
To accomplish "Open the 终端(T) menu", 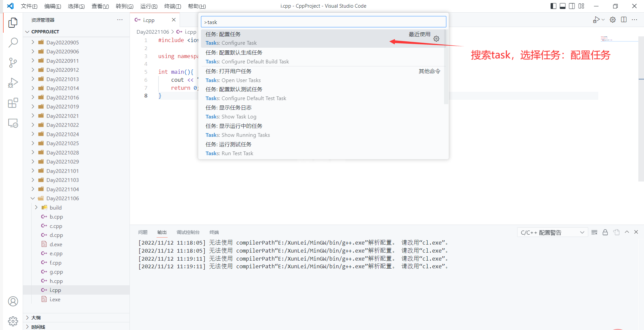I will pyautogui.click(x=173, y=6).
